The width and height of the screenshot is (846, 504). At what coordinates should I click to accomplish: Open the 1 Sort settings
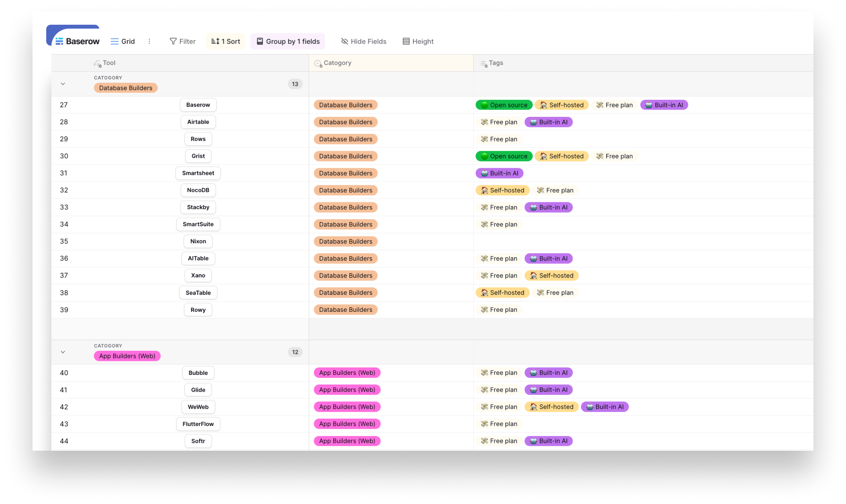(225, 41)
